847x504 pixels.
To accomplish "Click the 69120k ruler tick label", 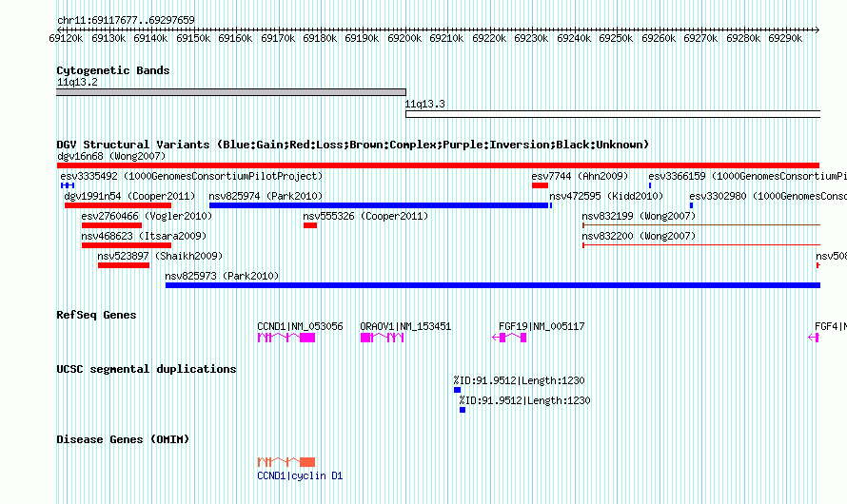I will (x=66, y=38).
